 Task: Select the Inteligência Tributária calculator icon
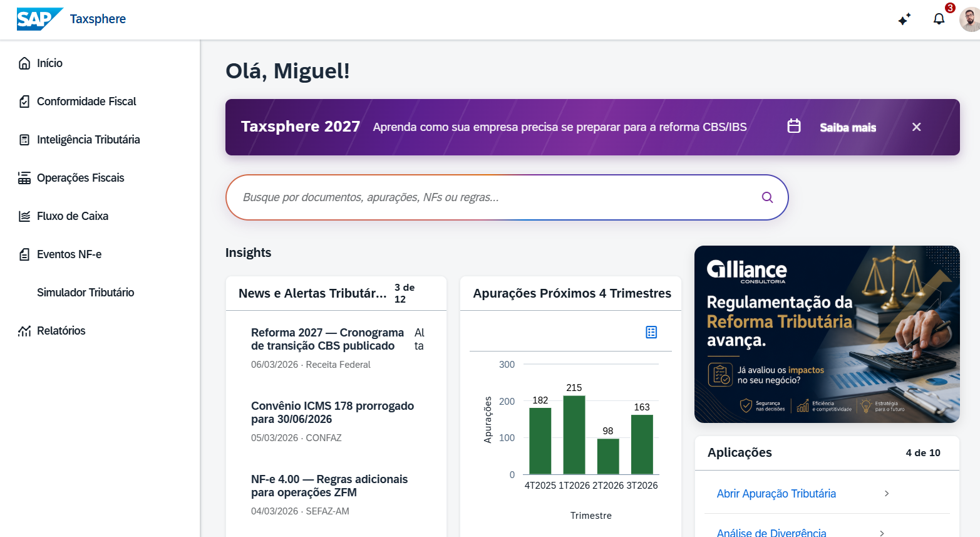pos(24,140)
